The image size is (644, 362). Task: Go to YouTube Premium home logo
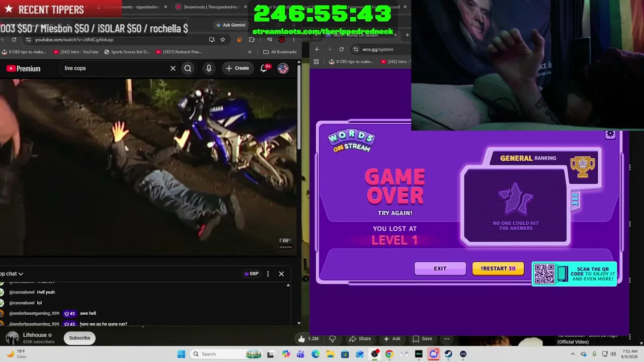pos(23,68)
